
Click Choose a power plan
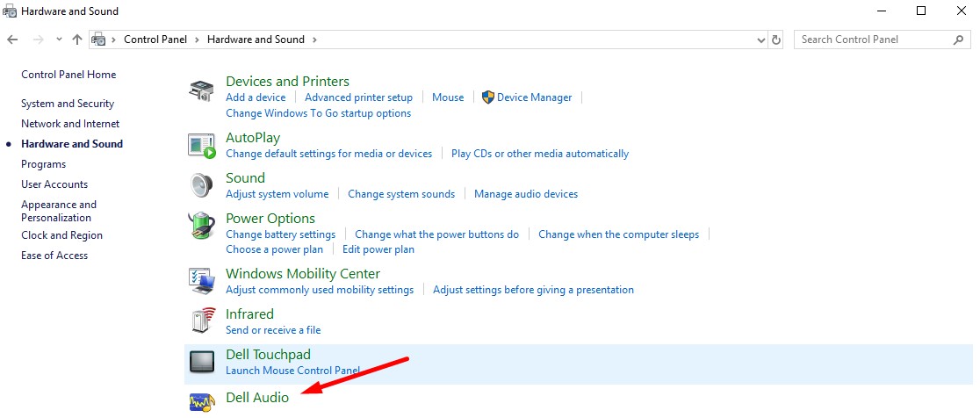[x=274, y=249]
